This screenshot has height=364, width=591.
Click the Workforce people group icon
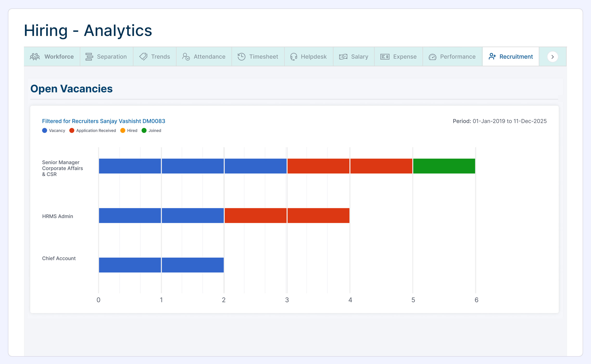click(x=35, y=57)
